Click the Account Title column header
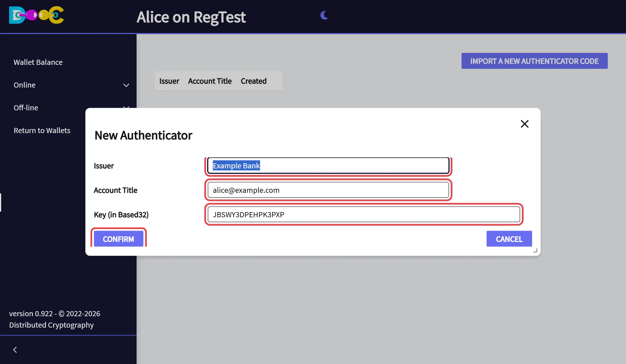The image size is (626, 364). coord(210,81)
